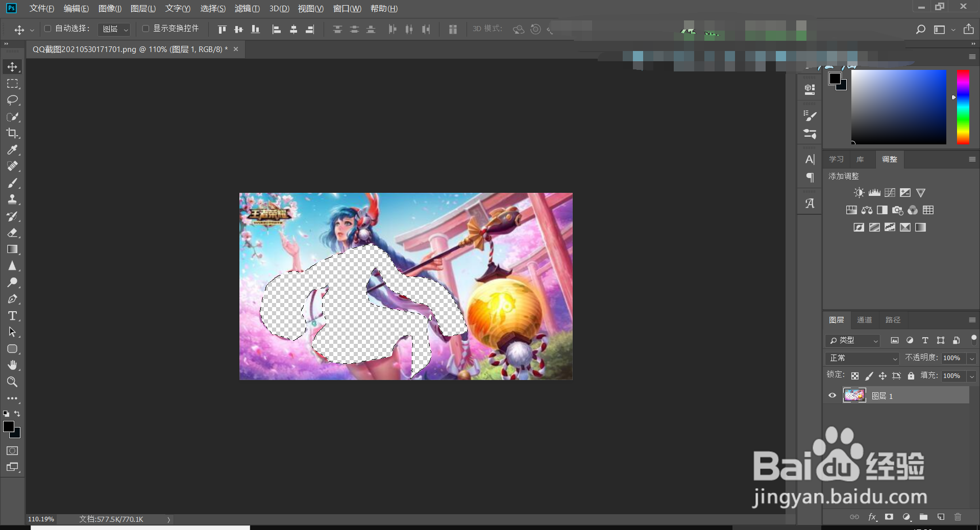The height and width of the screenshot is (530, 980).
Task: Select the Brush tool
Action: [x=12, y=183]
